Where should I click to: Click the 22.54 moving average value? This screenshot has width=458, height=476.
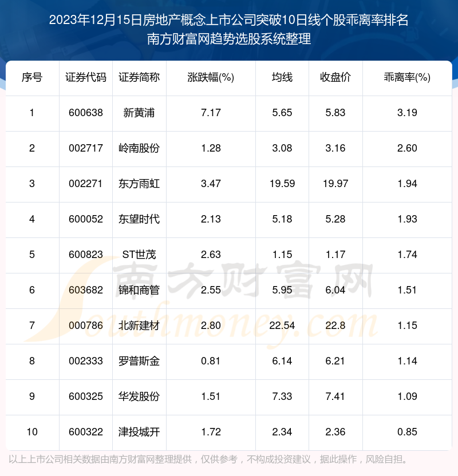click(282, 326)
